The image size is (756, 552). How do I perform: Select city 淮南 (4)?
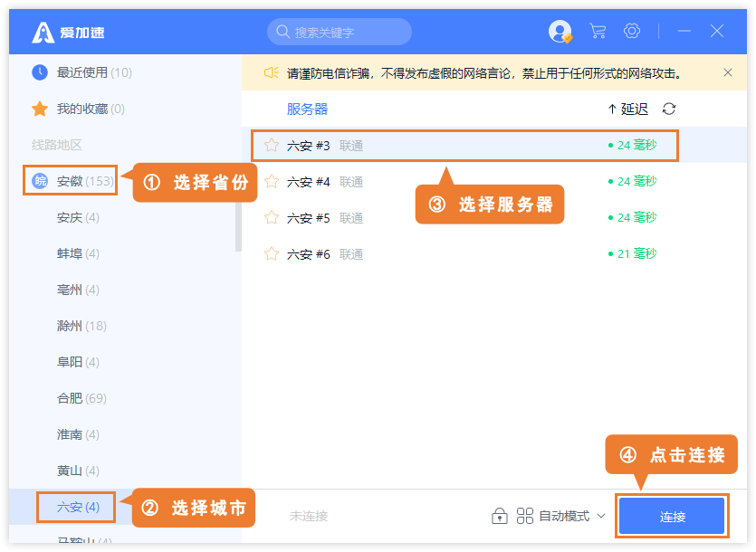78,434
